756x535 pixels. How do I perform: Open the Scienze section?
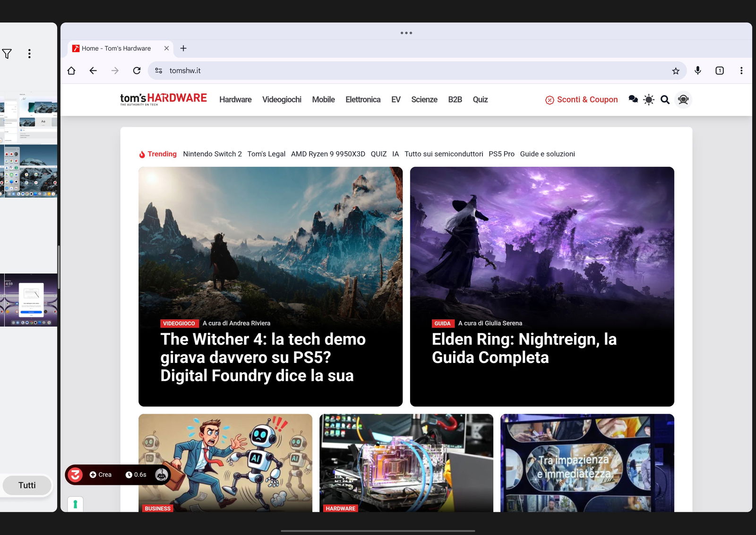[424, 99]
